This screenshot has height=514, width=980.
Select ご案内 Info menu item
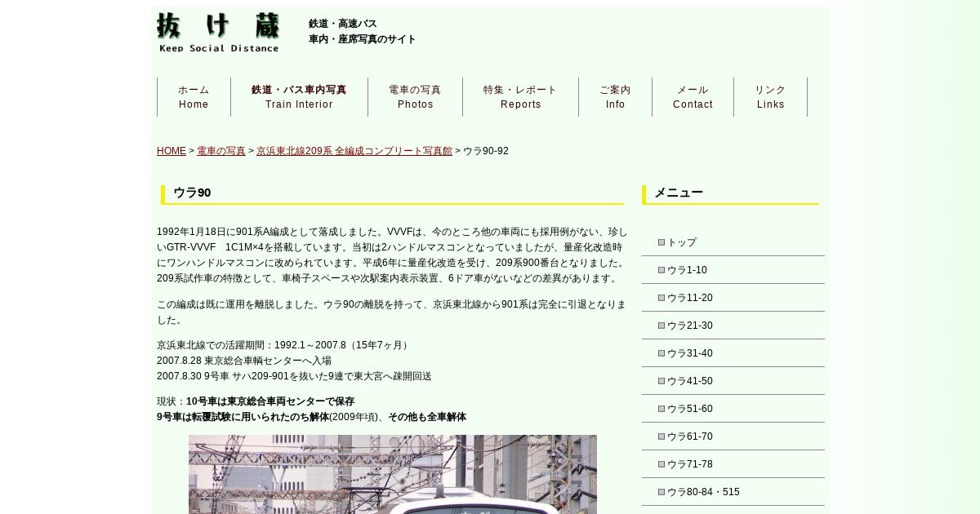pos(615,97)
